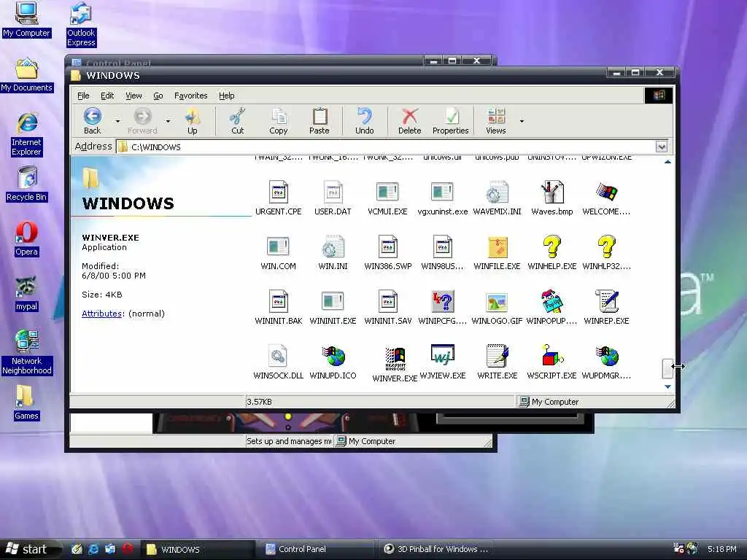Select the Recycle Bin desktop icon
Viewport: 747px width, 560px height.
(x=27, y=183)
